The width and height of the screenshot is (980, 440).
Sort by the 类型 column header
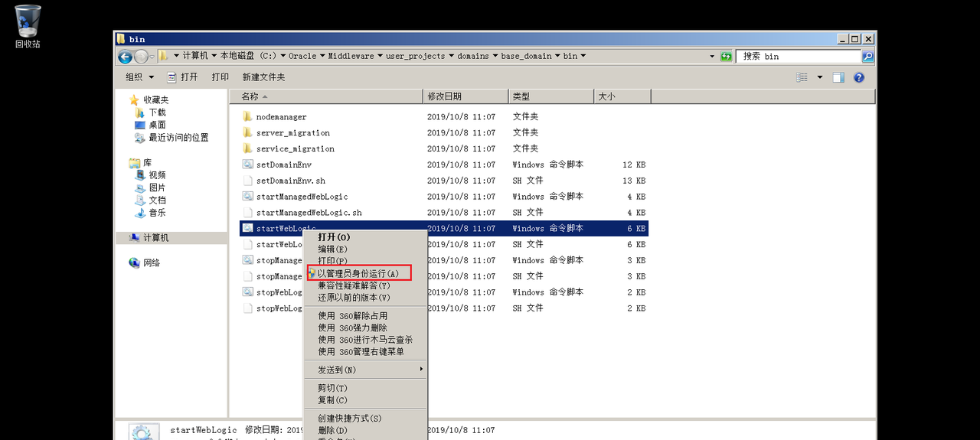click(x=551, y=96)
